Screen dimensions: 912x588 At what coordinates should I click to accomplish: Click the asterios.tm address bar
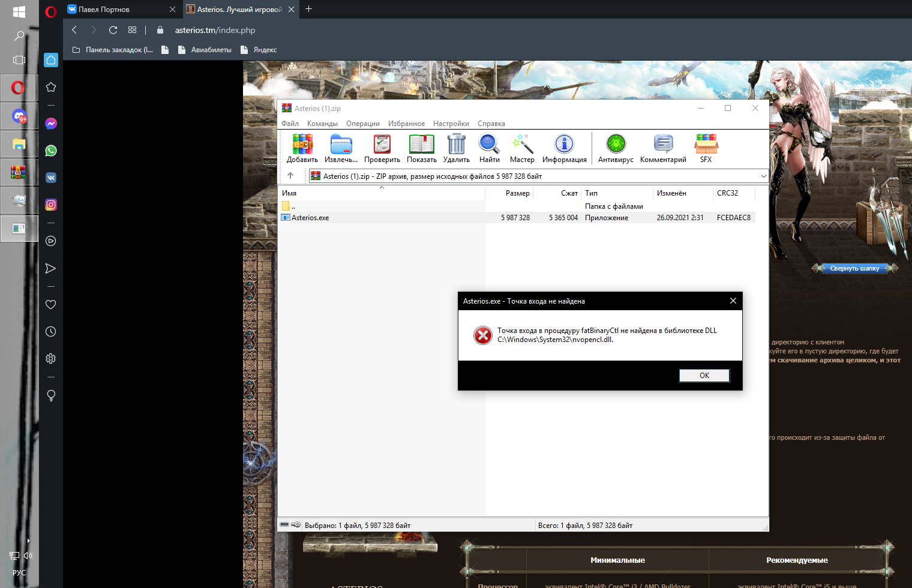[215, 30]
